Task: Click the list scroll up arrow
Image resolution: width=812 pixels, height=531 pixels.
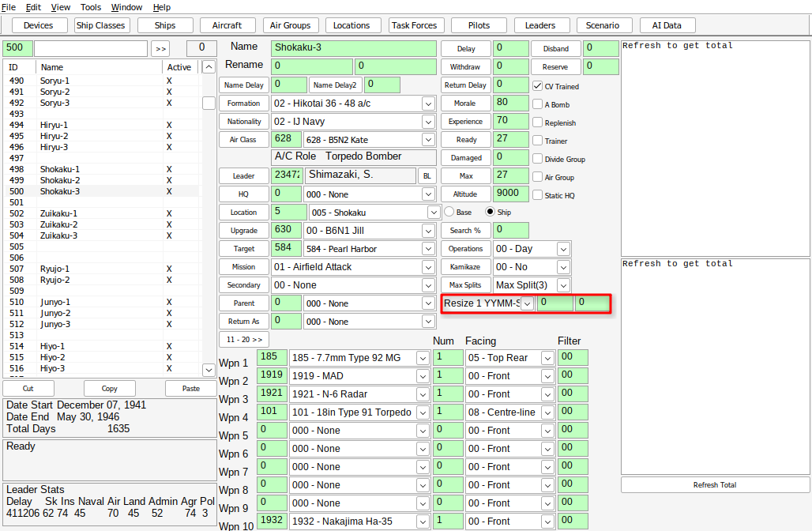Action: point(209,67)
